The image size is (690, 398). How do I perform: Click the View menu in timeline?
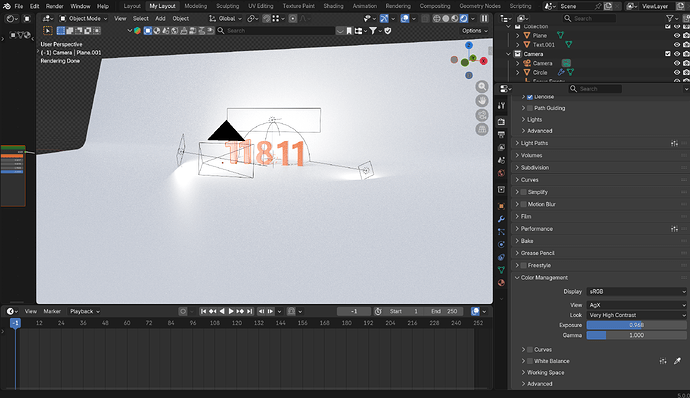coord(31,311)
